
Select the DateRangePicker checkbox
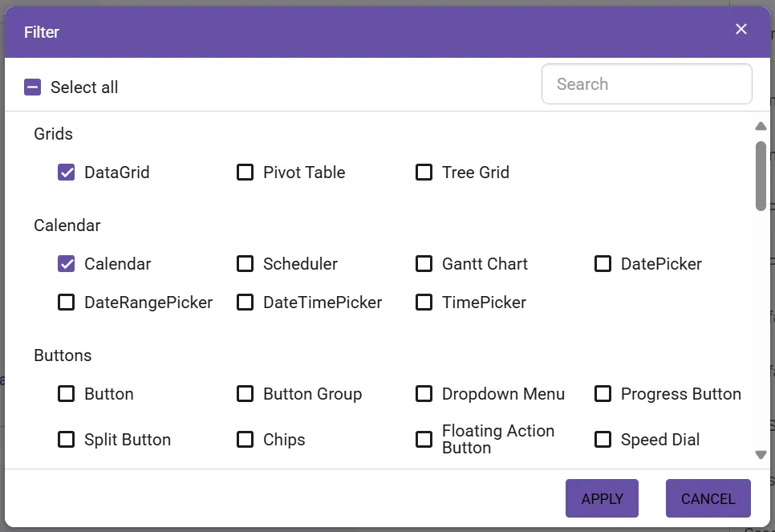[x=66, y=302]
